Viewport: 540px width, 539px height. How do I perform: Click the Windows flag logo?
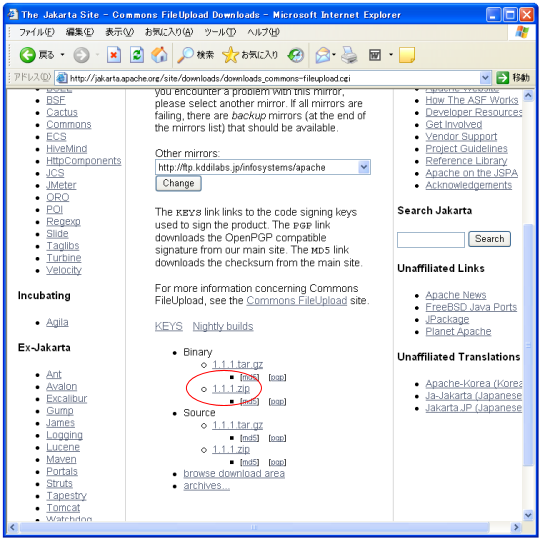coord(522,32)
